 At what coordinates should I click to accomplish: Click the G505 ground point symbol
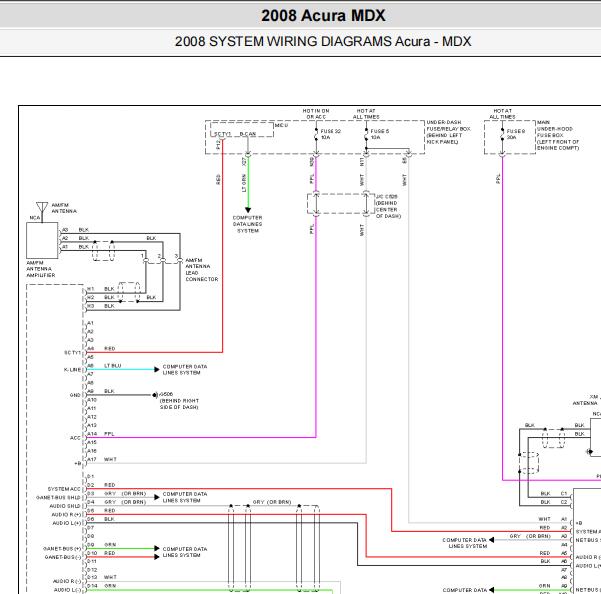[x=155, y=395]
